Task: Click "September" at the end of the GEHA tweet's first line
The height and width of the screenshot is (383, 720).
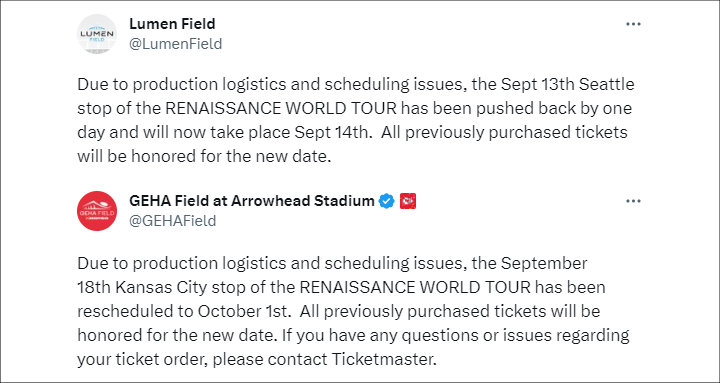Action: tap(544, 263)
